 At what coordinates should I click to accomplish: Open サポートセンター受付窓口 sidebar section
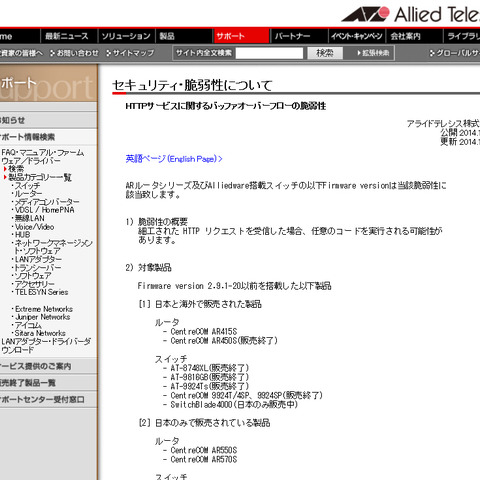[49, 399]
